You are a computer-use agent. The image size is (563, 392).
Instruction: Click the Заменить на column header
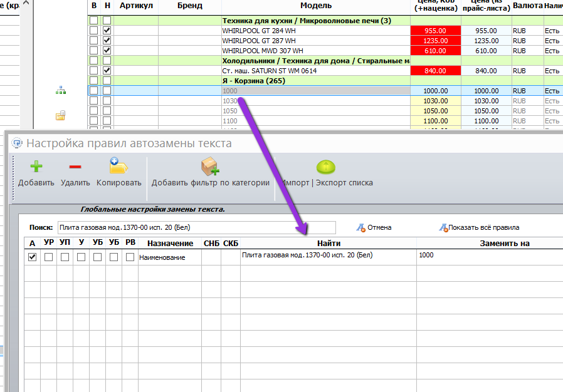[505, 243]
